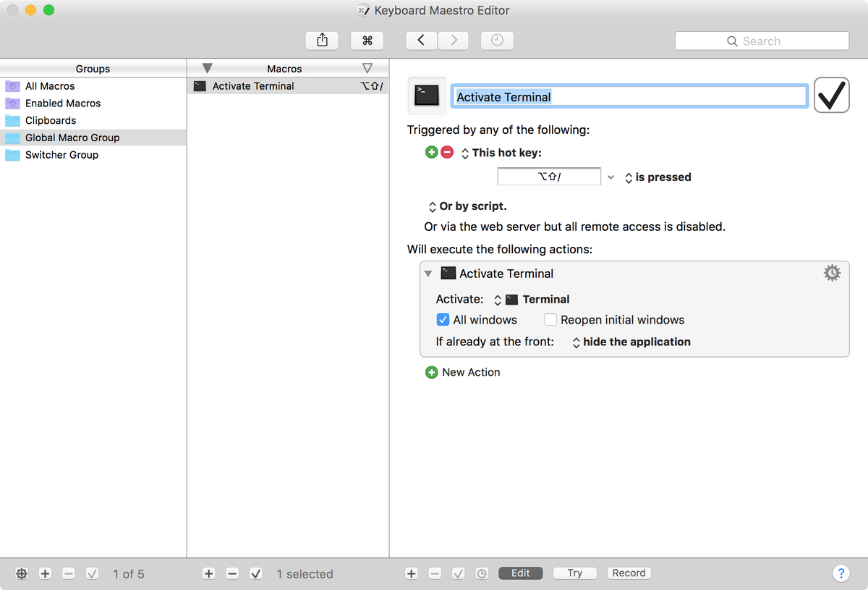Image resolution: width=868 pixels, height=590 pixels.
Task: Open the 'This hot key' trigger type popup
Action: click(501, 153)
